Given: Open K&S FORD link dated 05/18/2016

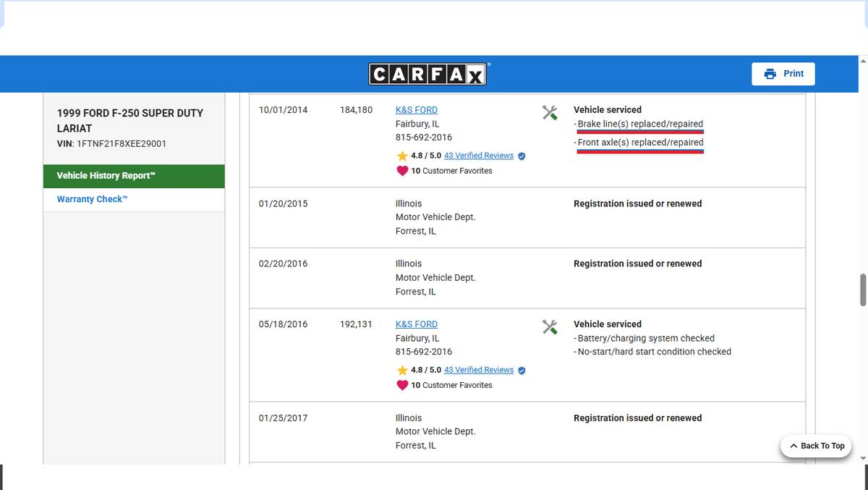Looking at the screenshot, I should coord(416,324).
